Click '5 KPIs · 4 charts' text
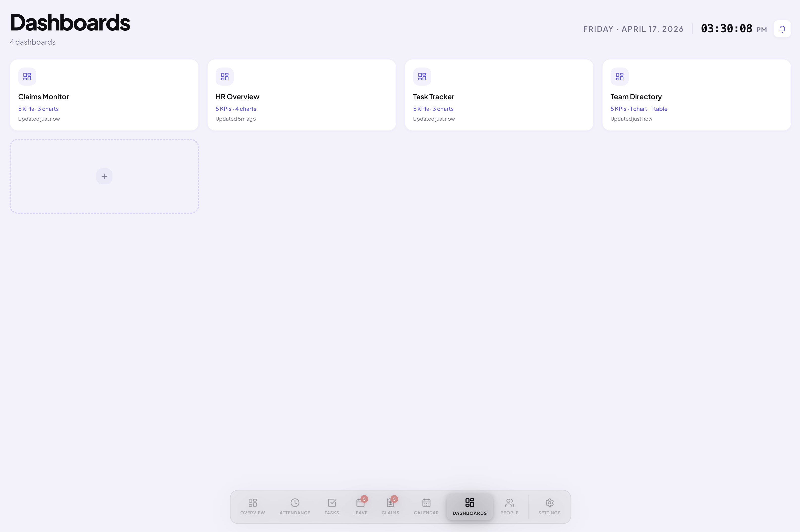Screen dimensions: 800x532 click(x=236, y=109)
